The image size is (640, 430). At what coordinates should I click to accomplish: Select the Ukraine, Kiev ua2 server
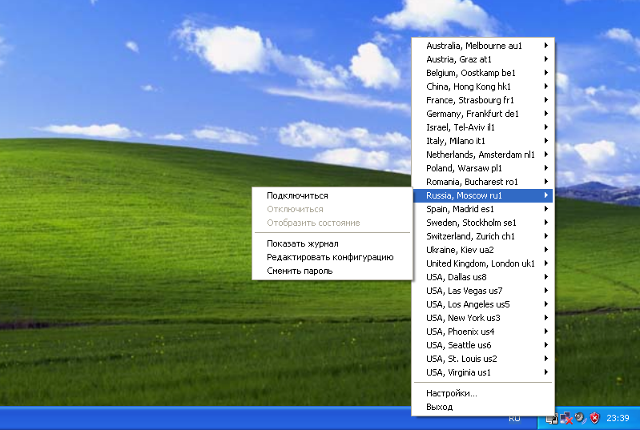[x=483, y=250]
